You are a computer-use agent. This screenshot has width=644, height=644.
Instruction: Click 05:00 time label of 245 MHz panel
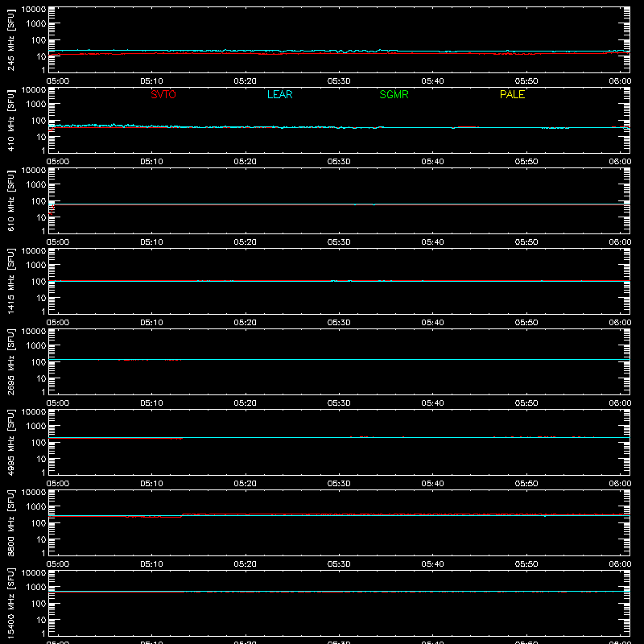(58, 81)
